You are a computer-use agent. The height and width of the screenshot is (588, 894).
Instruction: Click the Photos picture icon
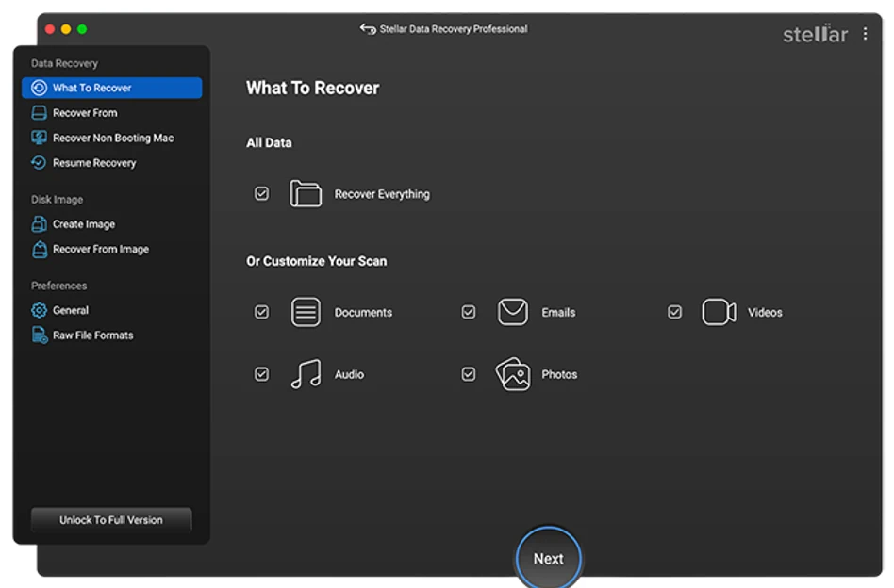[x=512, y=374]
